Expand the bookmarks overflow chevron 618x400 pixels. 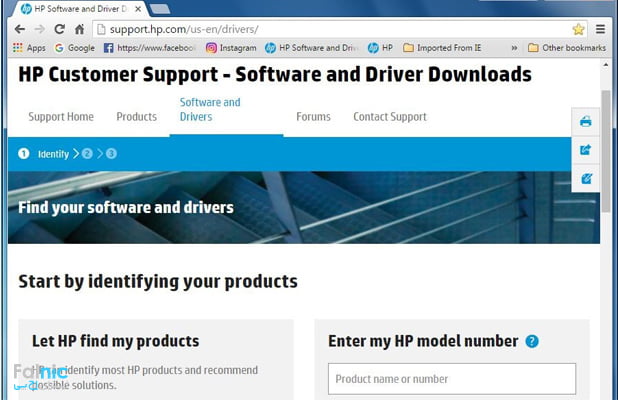pyautogui.click(x=514, y=47)
